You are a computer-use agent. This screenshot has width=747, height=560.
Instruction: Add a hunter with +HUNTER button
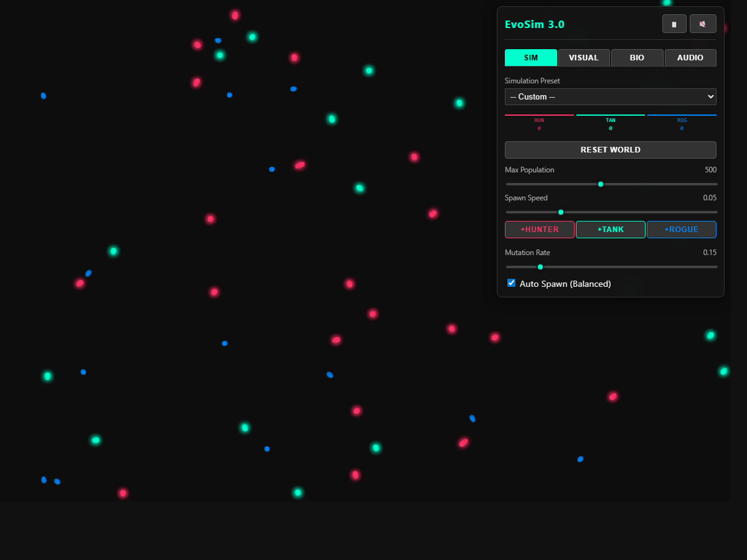(539, 230)
